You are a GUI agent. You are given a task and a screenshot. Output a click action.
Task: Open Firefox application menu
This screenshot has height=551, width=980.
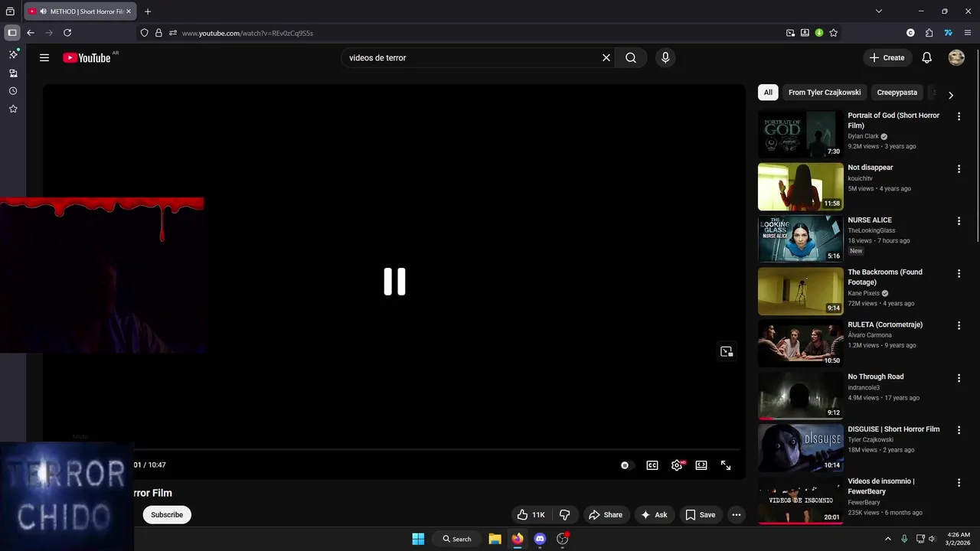[x=968, y=33]
